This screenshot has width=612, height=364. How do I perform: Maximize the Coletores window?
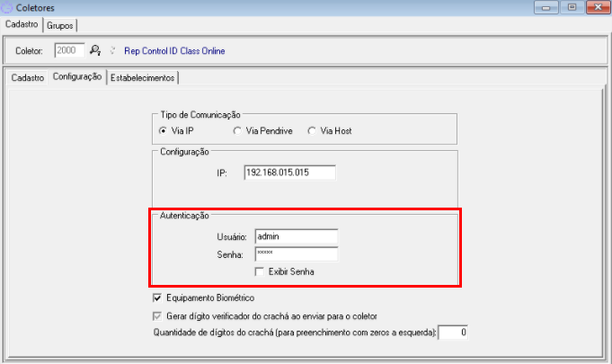572,8
